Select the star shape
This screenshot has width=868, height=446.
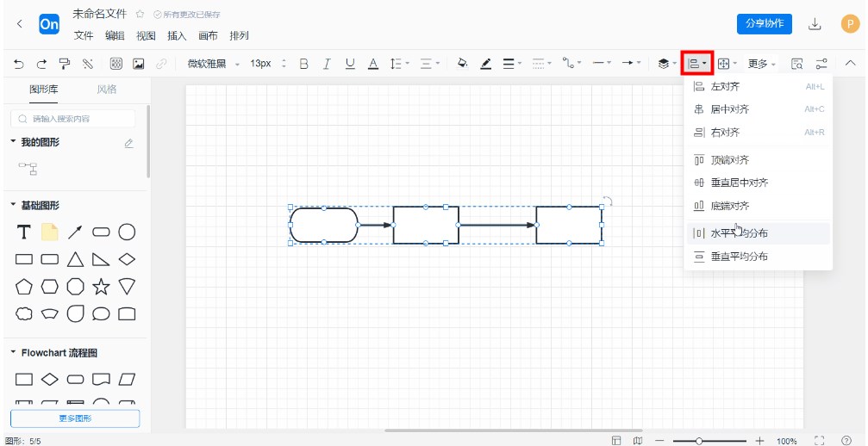(x=101, y=287)
